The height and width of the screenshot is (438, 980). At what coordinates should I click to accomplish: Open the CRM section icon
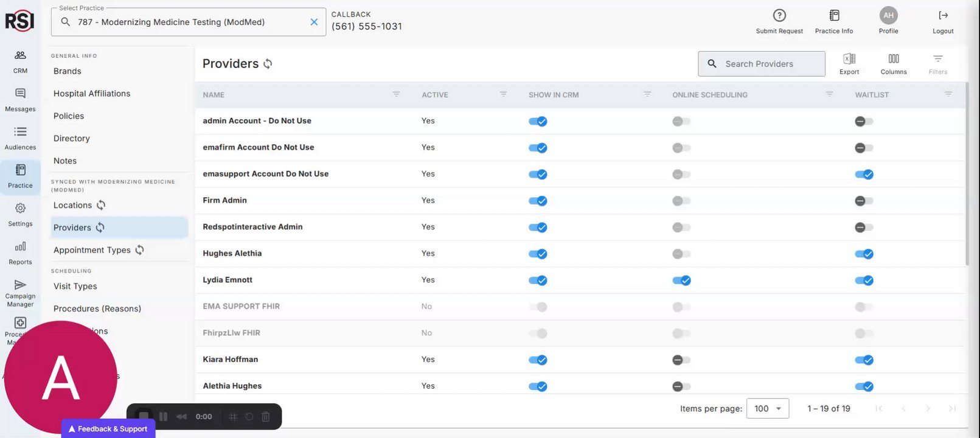(20, 55)
